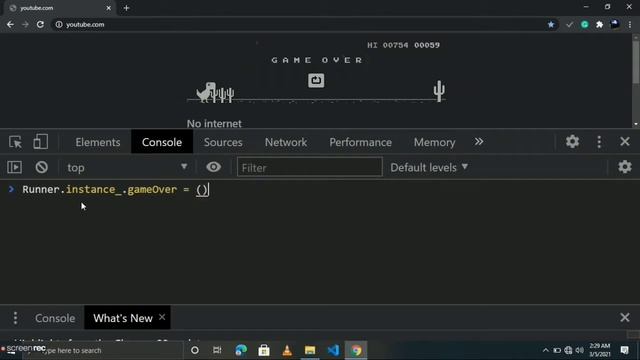This screenshot has width=640, height=360.
Task: Click the No internet heading
Action: pos(214,123)
